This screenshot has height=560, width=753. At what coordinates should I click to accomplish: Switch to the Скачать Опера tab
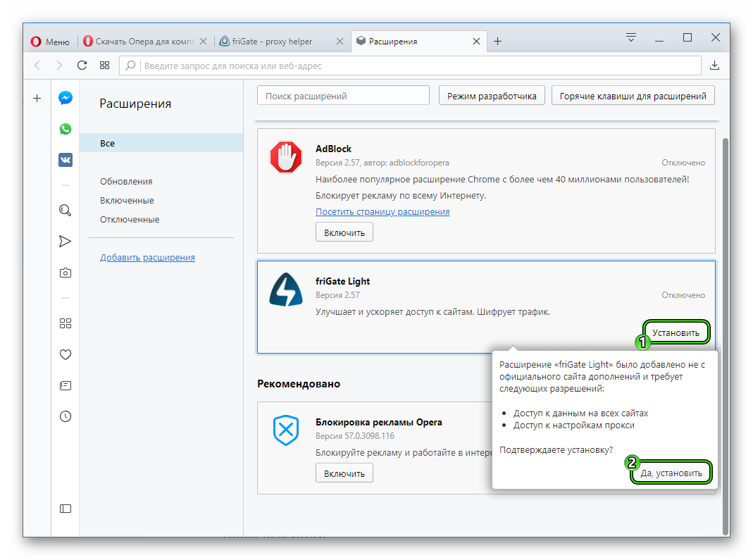pyautogui.click(x=138, y=42)
